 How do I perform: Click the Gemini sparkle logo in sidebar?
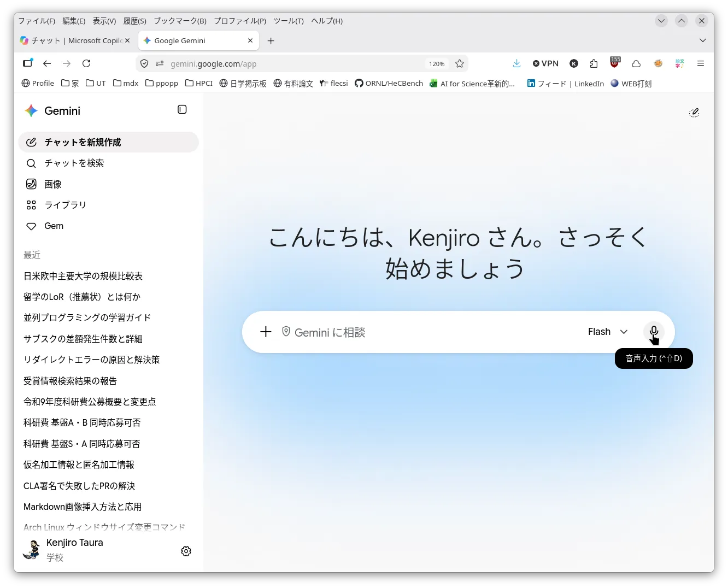pyautogui.click(x=31, y=111)
